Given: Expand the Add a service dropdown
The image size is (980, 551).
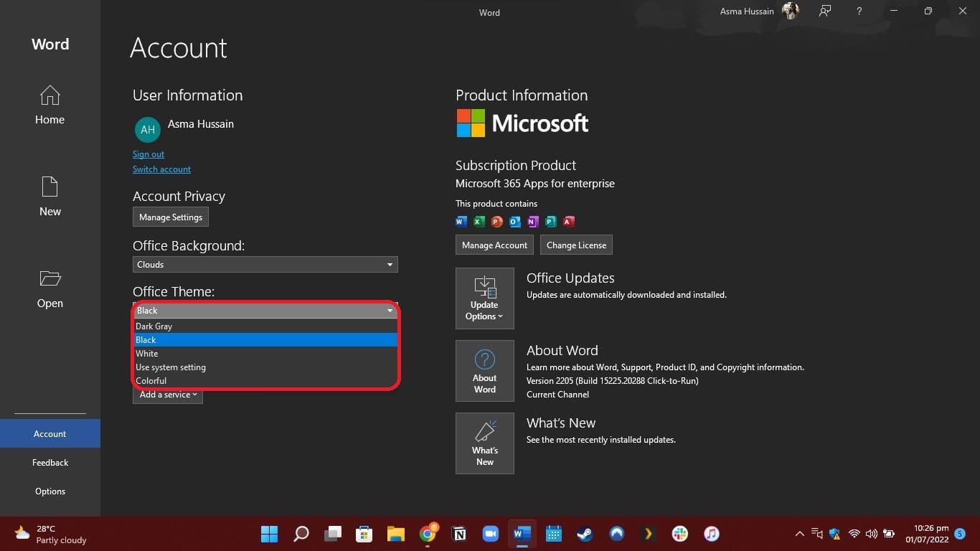Looking at the screenshot, I should (x=168, y=395).
